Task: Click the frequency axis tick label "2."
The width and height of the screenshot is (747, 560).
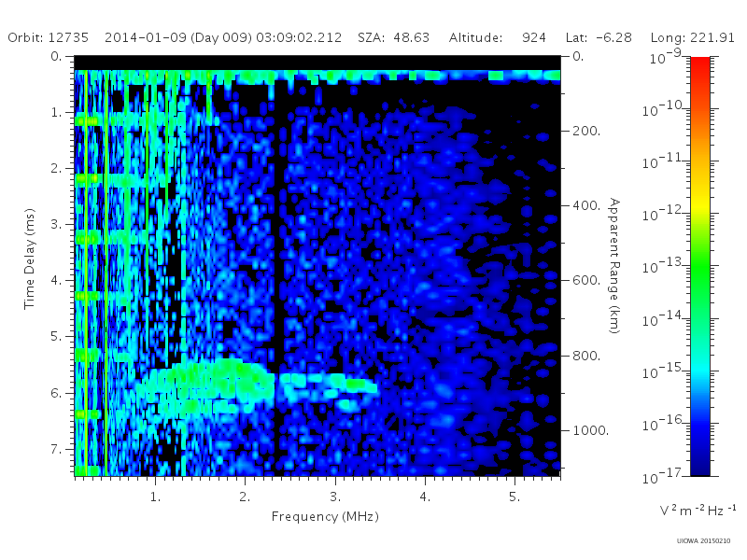Action: click(x=245, y=497)
